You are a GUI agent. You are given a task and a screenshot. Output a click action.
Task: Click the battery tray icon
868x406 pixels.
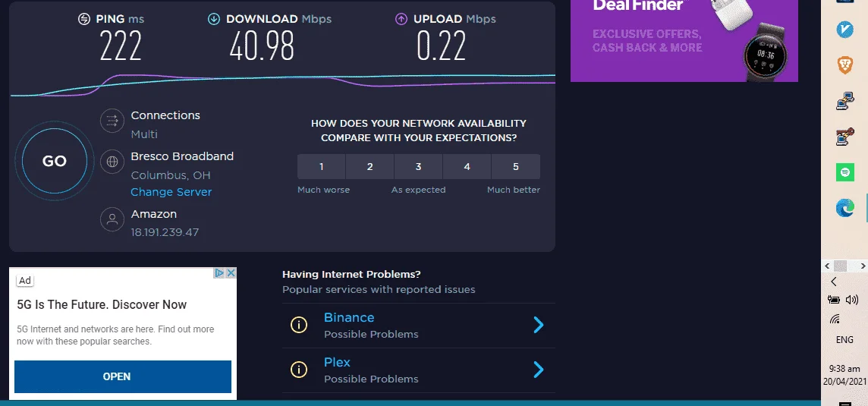coord(834,301)
